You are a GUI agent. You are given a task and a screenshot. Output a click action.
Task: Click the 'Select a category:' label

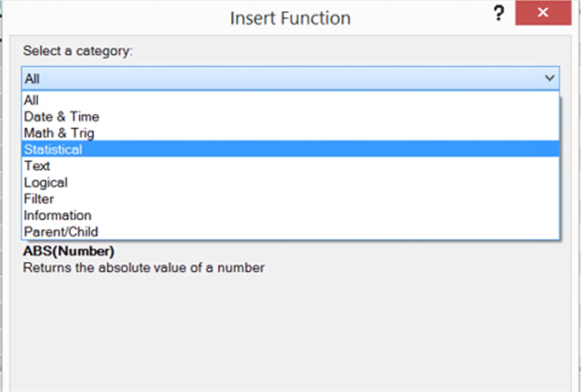pos(77,51)
